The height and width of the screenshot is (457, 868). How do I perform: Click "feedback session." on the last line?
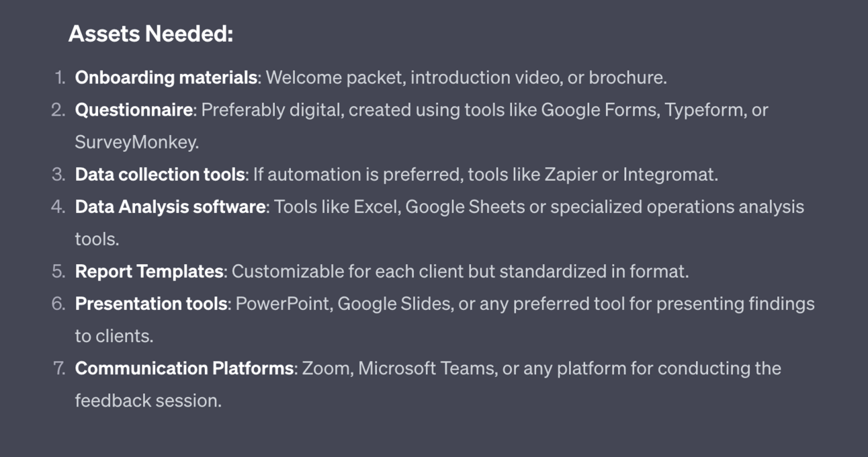[148, 401]
